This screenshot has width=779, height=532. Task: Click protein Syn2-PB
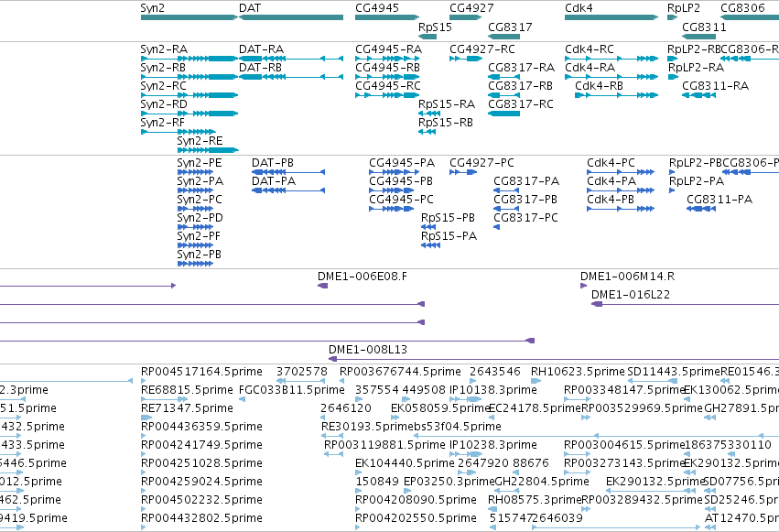click(195, 264)
